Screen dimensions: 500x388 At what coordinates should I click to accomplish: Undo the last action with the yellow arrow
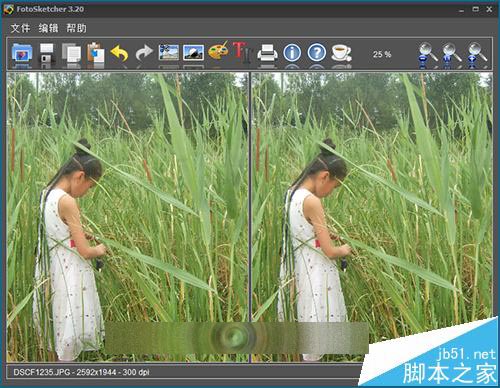click(x=120, y=53)
